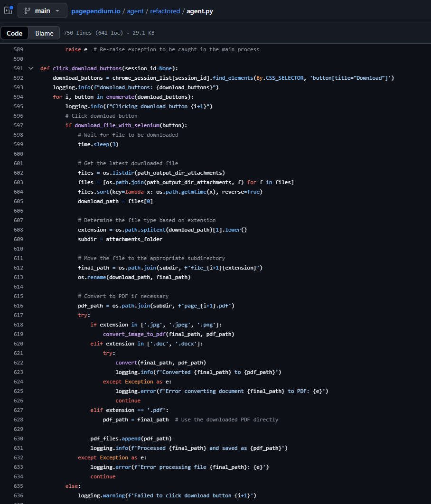Viewport: 431px width, 504px height.
Task: Click the logging.warning call on line 636
Action: click(101, 495)
